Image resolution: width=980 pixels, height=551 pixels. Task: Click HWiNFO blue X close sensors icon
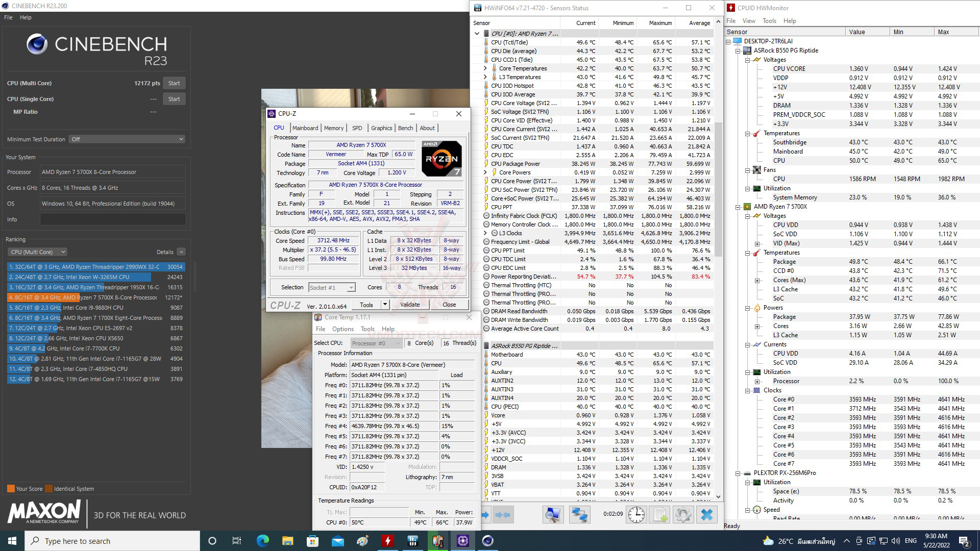(x=707, y=515)
